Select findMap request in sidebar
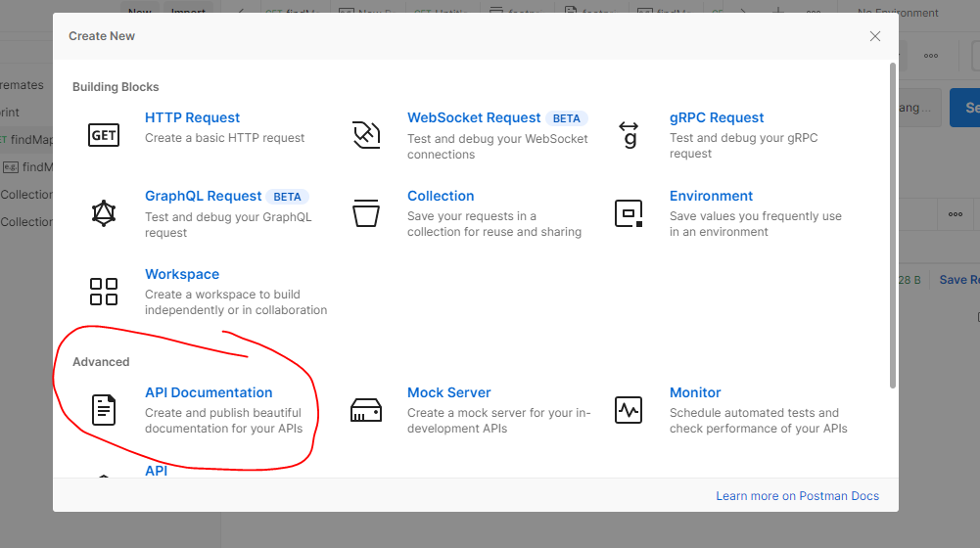980x548 pixels. tap(26, 139)
